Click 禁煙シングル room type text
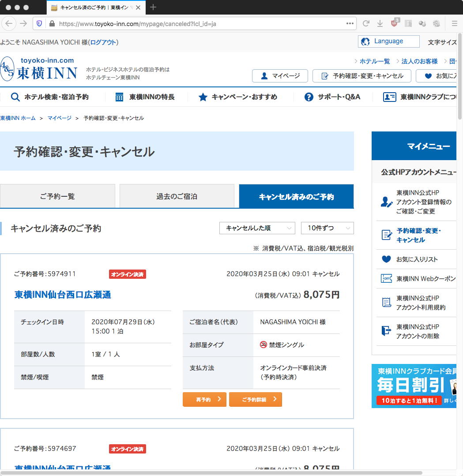 point(286,345)
